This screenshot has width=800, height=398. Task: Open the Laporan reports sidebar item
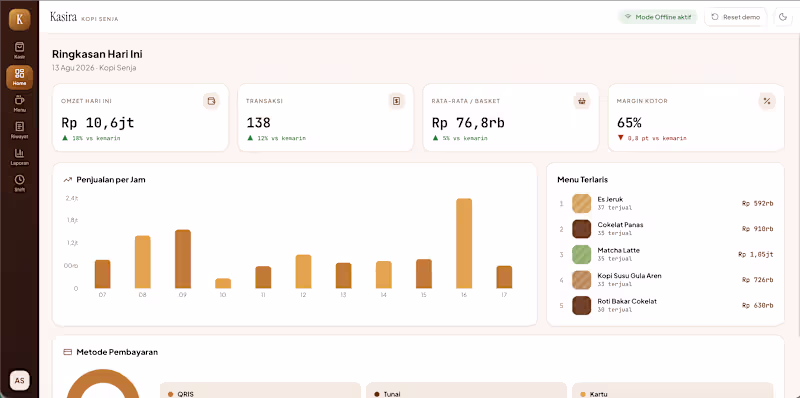[19, 157]
